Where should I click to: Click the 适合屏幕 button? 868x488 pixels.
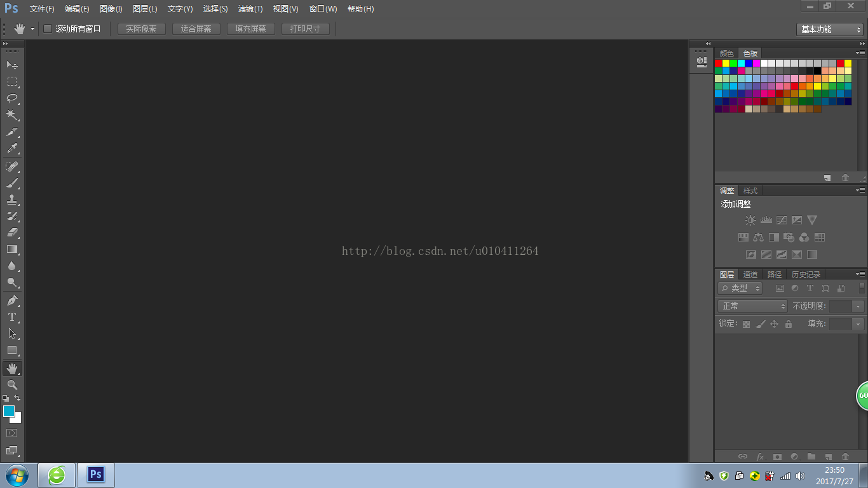click(x=196, y=29)
